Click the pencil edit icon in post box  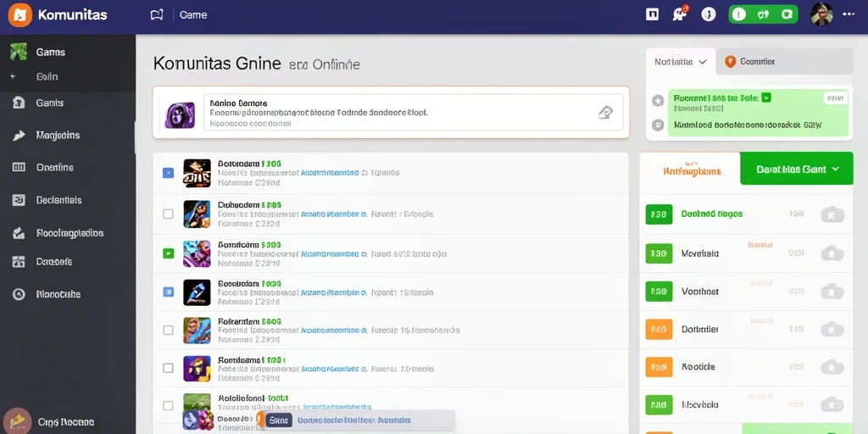coord(605,113)
